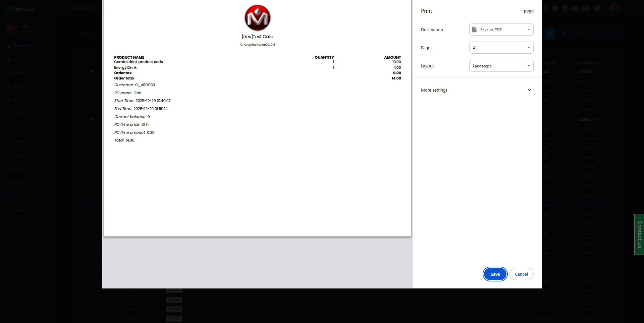The height and width of the screenshot is (323, 644).
Task: Click the cafe logo in the print preview
Action: pyautogui.click(x=258, y=18)
